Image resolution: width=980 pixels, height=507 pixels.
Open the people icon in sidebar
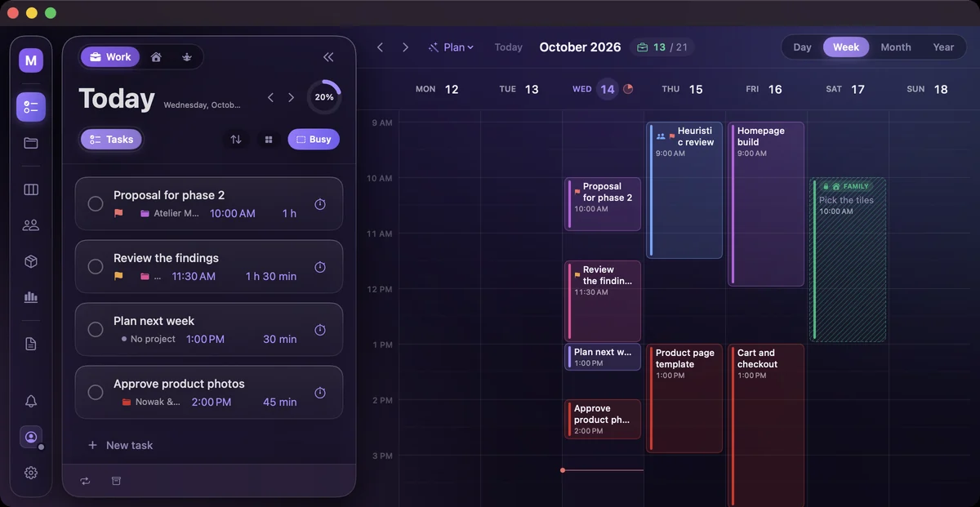pos(31,225)
